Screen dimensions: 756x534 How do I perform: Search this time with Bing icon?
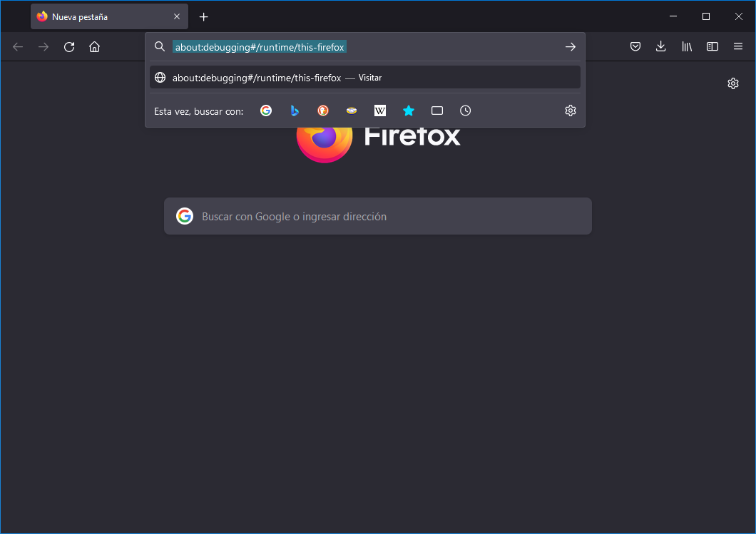click(x=295, y=111)
